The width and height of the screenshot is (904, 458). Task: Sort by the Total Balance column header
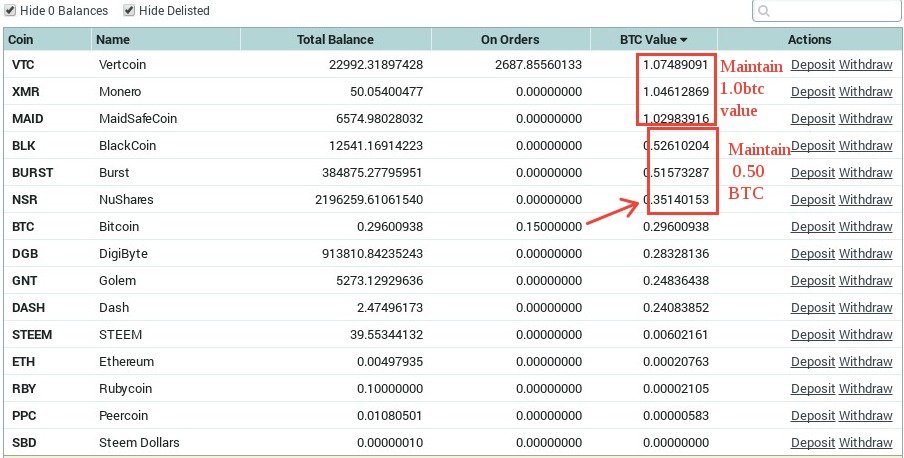(x=335, y=40)
